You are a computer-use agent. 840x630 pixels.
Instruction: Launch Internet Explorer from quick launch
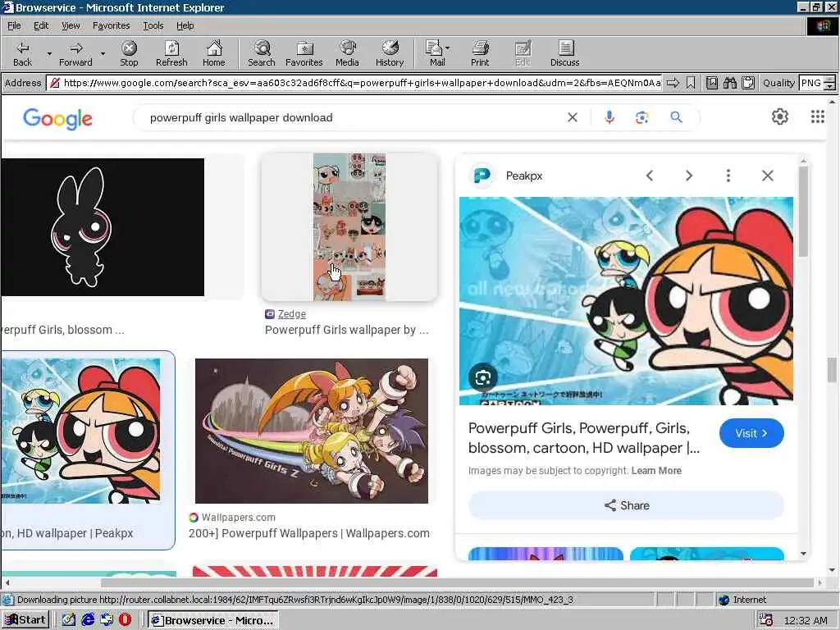(x=88, y=620)
